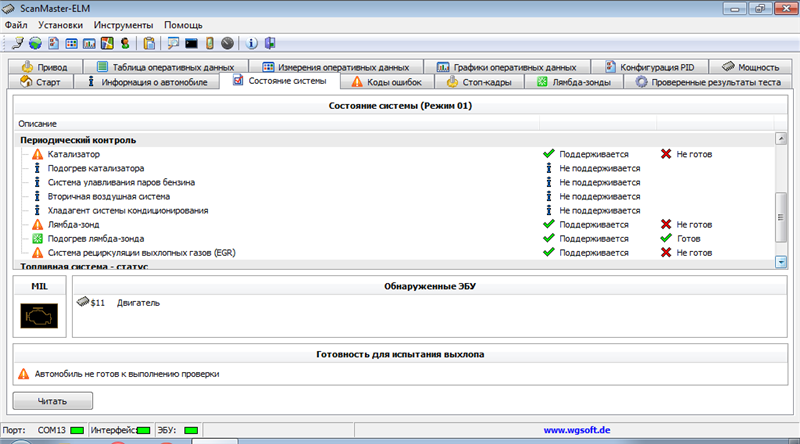Click the round gauge toolbar icon
The height and width of the screenshot is (444, 800).
(x=227, y=43)
